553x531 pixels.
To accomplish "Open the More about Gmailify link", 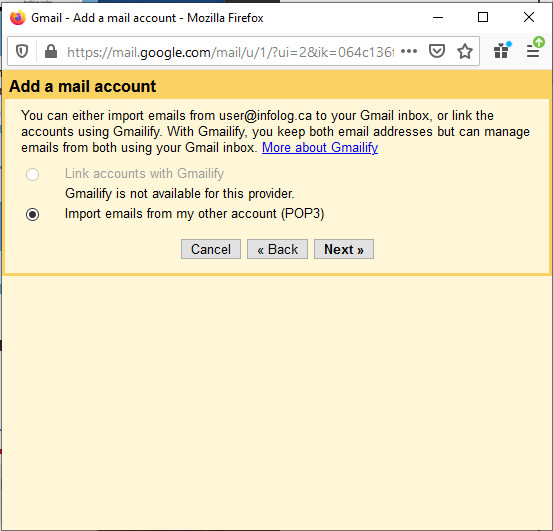I will coord(320,147).
